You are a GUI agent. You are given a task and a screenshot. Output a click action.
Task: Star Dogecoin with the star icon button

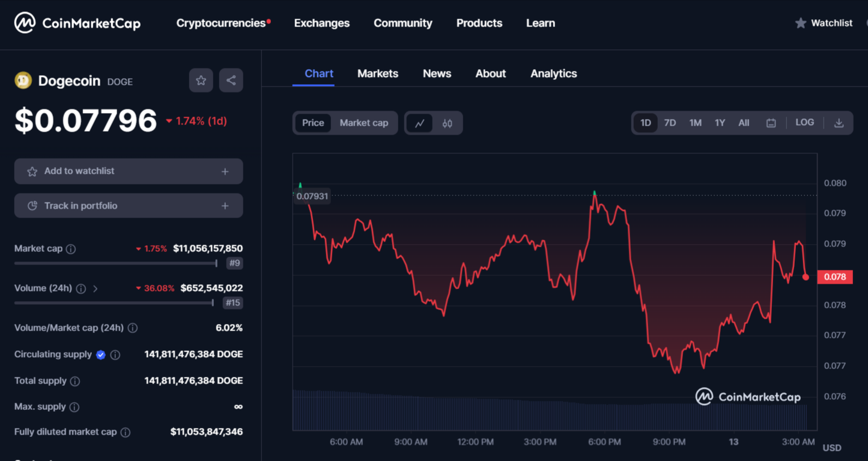pyautogui.click(x=201, y=81)
